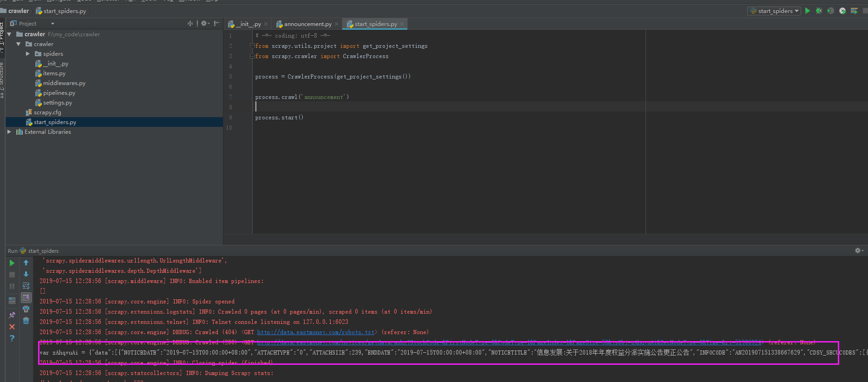Open settings.py in project tree
Viewport: 868px width, 382px height.
(x=54, y=103)
